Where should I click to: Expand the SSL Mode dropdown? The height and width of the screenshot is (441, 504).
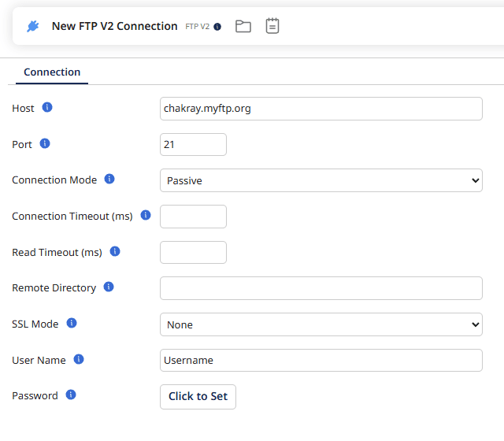321,324
